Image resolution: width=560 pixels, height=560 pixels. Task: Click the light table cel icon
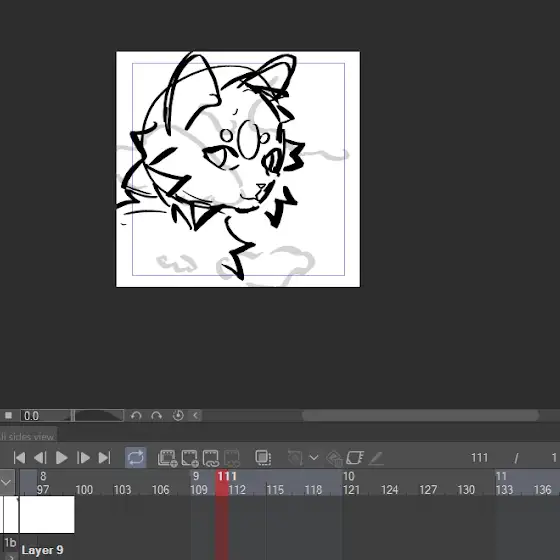pyautogui.click(x=355, y=458)
